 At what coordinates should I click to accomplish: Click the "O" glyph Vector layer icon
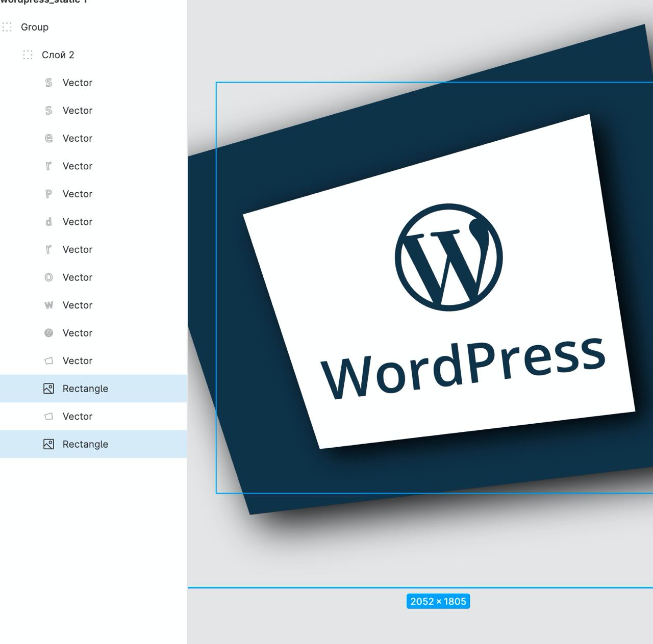click(x=48, y=277)
